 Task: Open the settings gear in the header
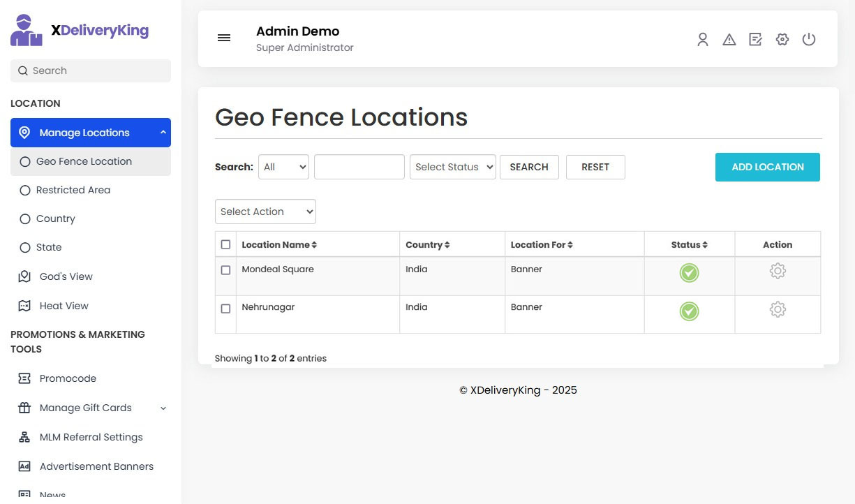tap(782, 40)
